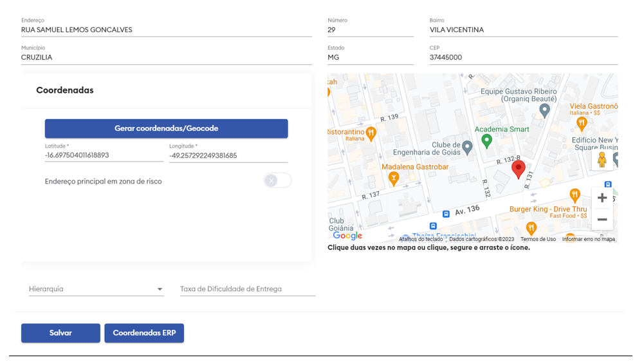Image resolution: width=644 pixels, height=362 pixels.
Task: Click the Ristorantino restaurant marker
Action: point(371,133)
